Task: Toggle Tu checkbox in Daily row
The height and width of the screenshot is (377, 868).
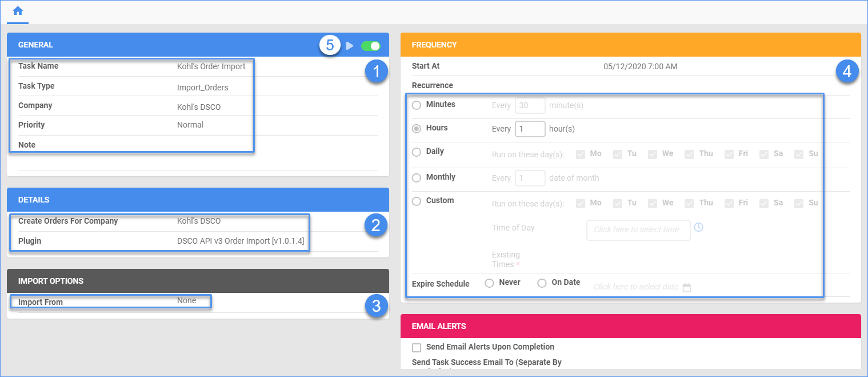Action: coord(618,154)
